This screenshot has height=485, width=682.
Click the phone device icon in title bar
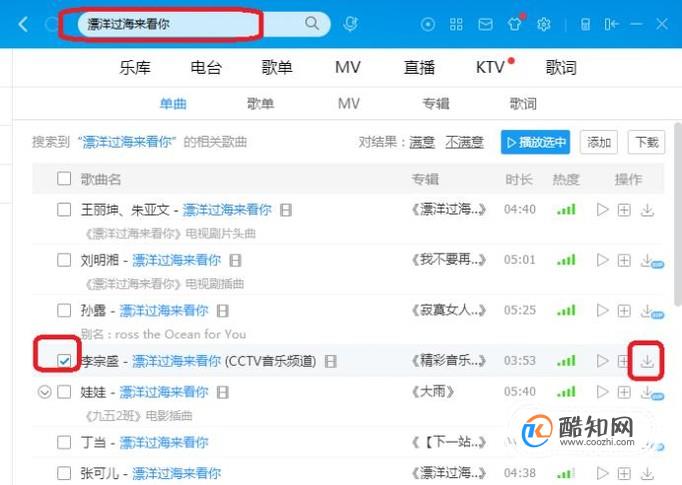585,24
